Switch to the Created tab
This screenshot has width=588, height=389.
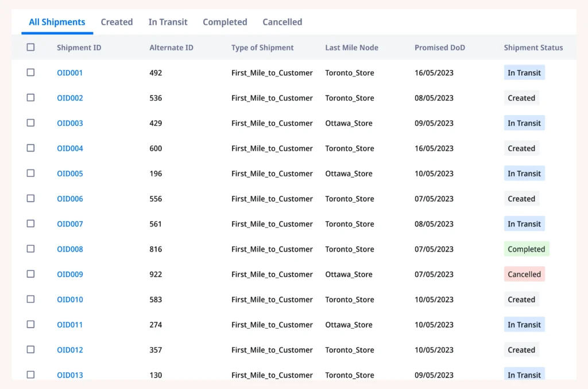click(x=117, y=22)
